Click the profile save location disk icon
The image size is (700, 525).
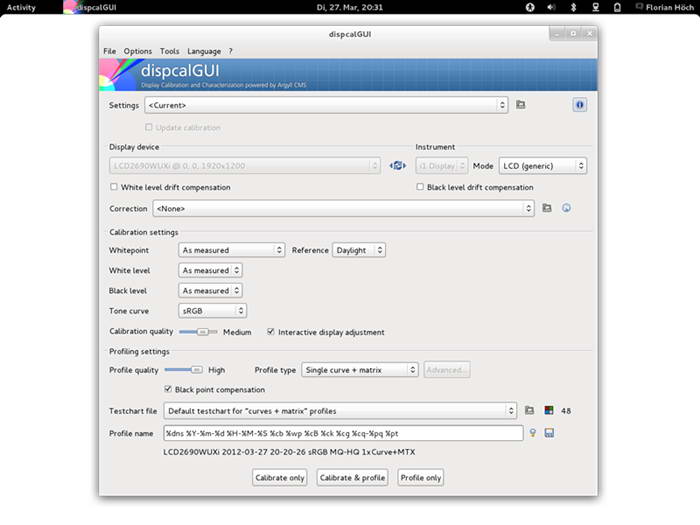(x=549, y=433)
